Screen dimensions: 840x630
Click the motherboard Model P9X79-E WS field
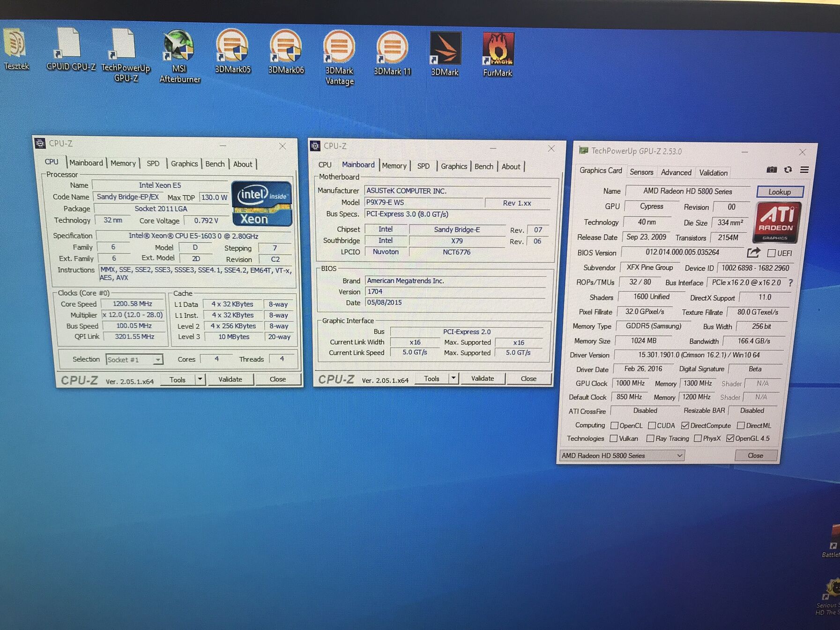(423, 202)
